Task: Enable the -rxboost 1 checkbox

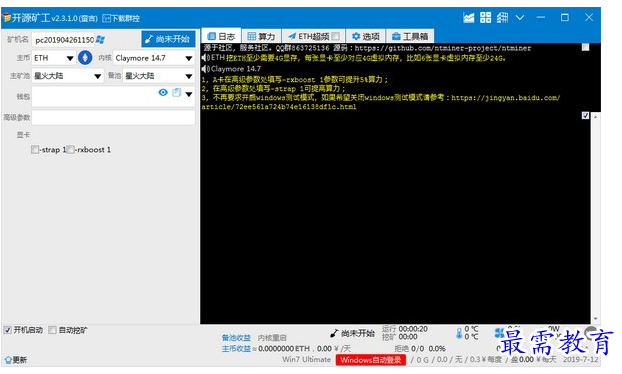Action: tap(70, 150)
